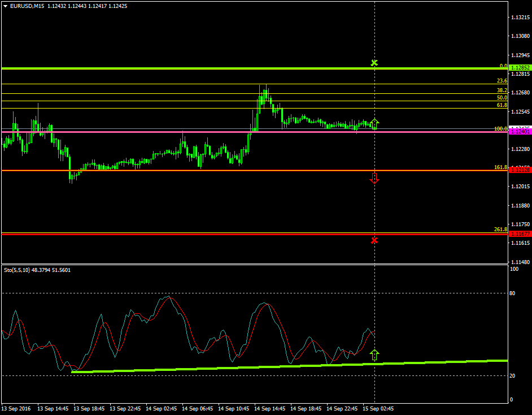
Task: Click the green up arrow in the Stochastic panel
Action: pyautogui.click(x=374, y=355)
